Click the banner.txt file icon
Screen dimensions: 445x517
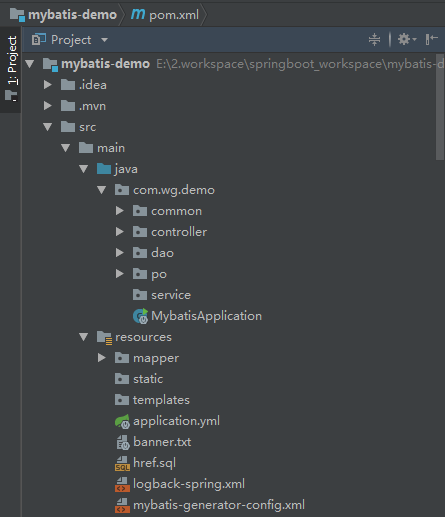(123, 442)
